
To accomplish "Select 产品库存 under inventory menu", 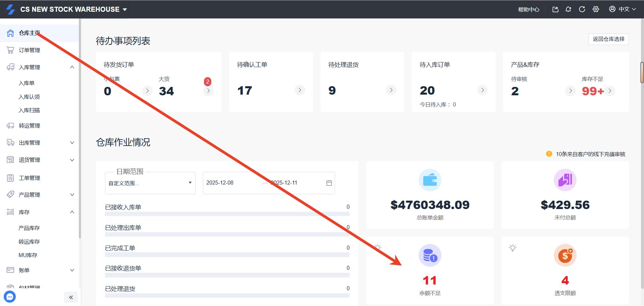I will pyautogui.click(x=29, y=228).
